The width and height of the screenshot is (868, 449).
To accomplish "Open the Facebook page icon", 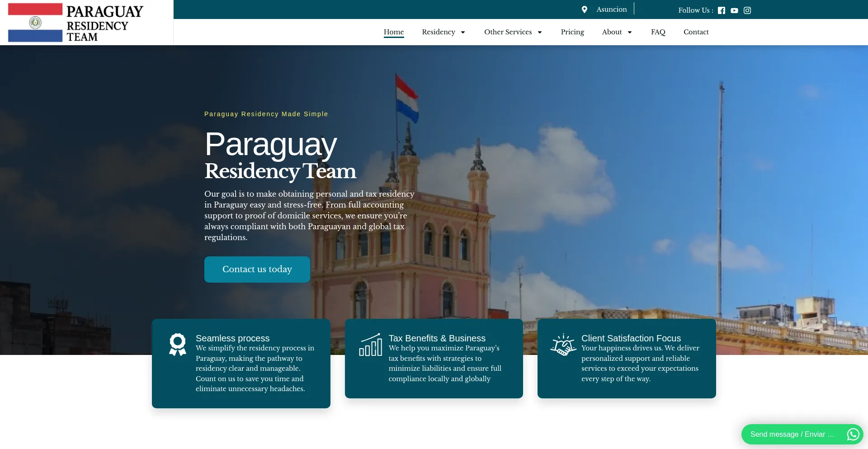I will pos(722,10).
